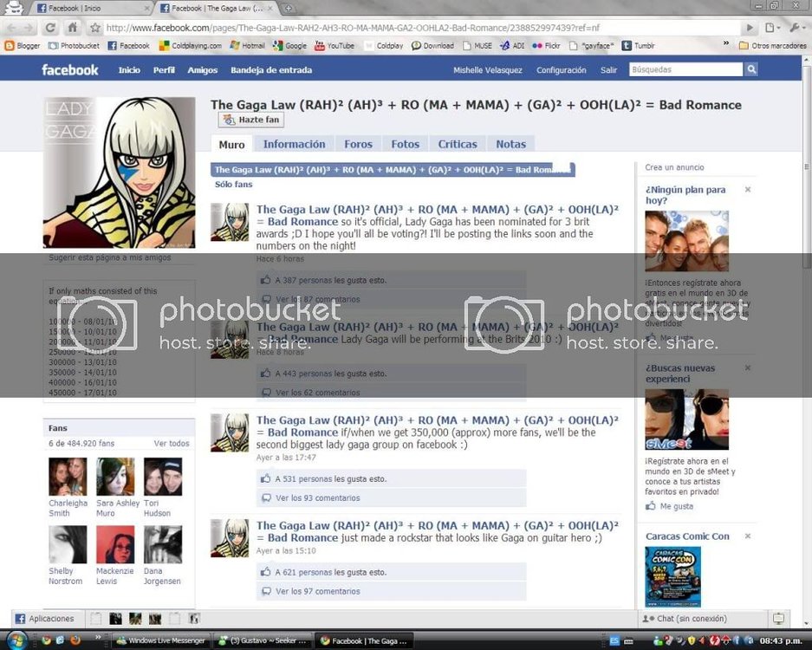
Task: Switch to the Información tab
Action: pos(294,144)
